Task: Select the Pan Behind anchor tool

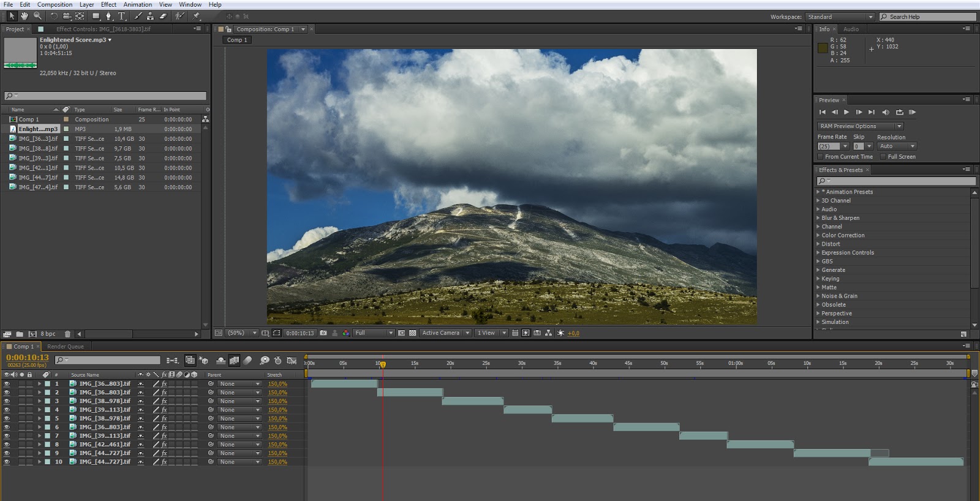Action: 80,17
